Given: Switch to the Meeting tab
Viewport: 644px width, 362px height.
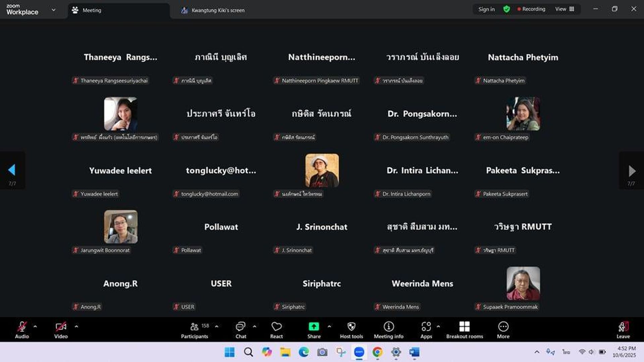Looking at the screenshot, I should pyautogui.click(x=92, y=10).
